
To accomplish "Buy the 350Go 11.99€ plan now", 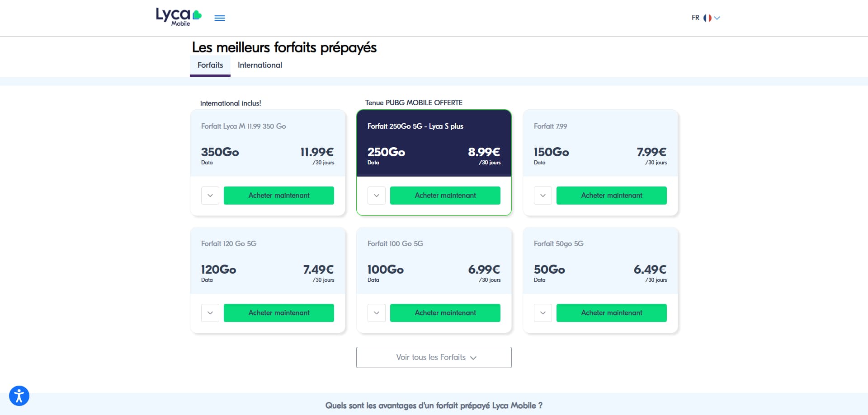I will point(279,196).
